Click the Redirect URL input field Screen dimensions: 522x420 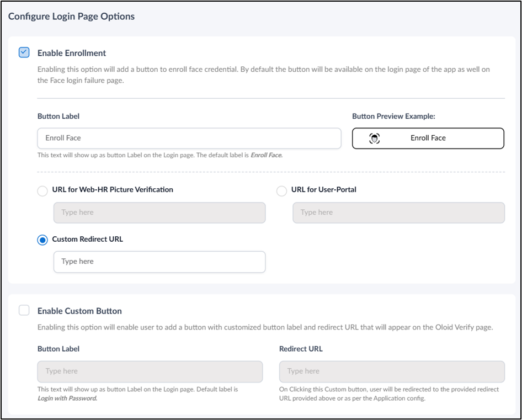click(392, 371)
